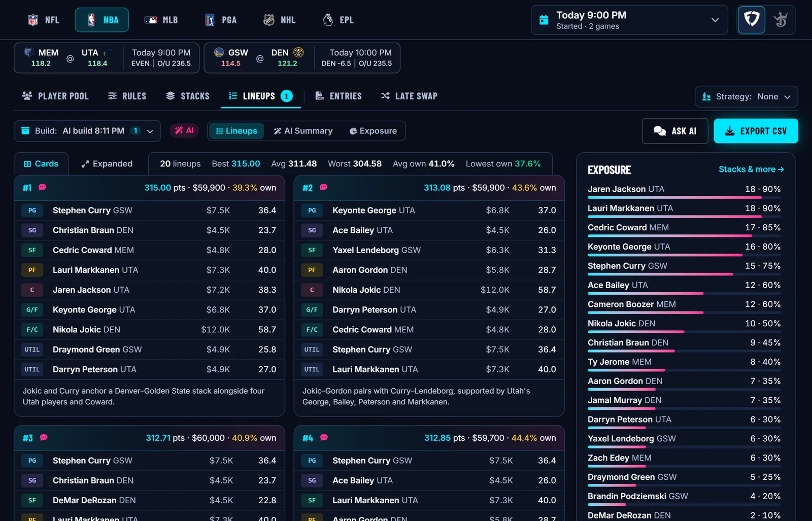This screenshot has width=812, height=521.
Task: Open the Strategy: None dropdown
Action: [746, 96]
